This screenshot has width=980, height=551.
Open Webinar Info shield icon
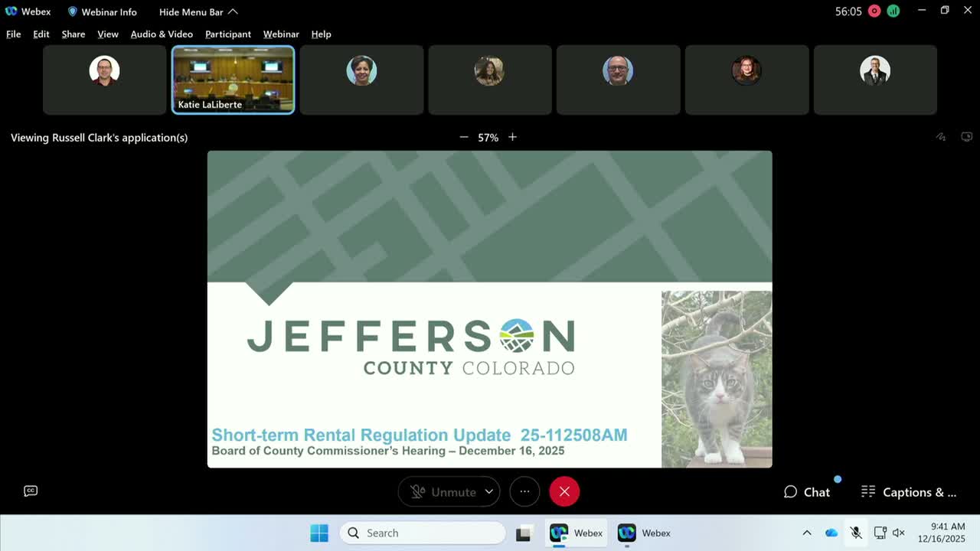[73, 11]
